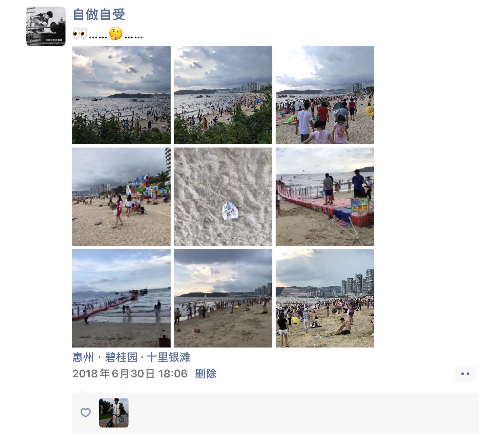This screenshot has height=438, width=504.
Task: Open the photo of the red floating dock
Action: tap(325, 197)
